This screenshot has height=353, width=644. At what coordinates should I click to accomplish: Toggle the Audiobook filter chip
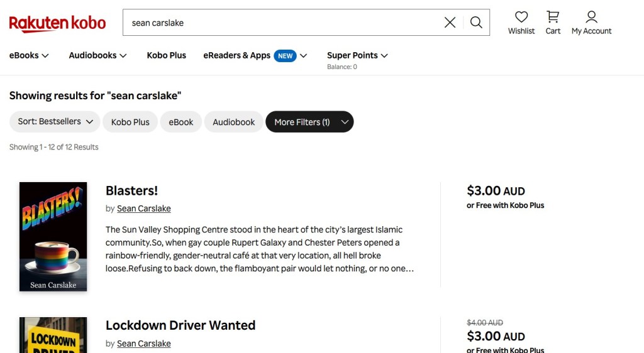click(233, 122)
